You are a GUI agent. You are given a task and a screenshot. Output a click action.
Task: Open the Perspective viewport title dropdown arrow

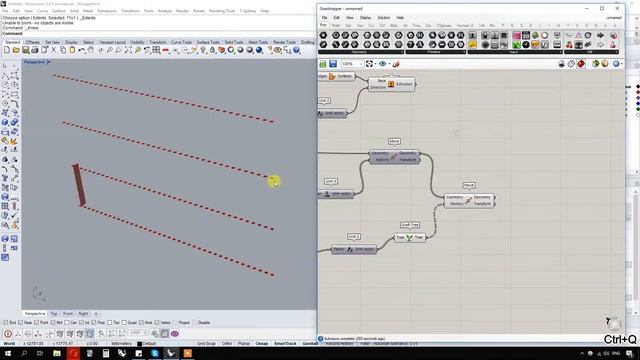(x=49, y=62)
